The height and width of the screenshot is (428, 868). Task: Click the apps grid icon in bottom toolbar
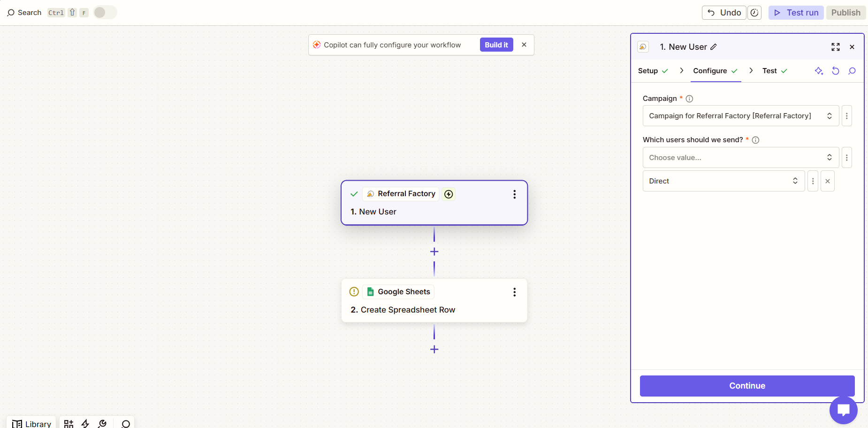tap(69, 424)
